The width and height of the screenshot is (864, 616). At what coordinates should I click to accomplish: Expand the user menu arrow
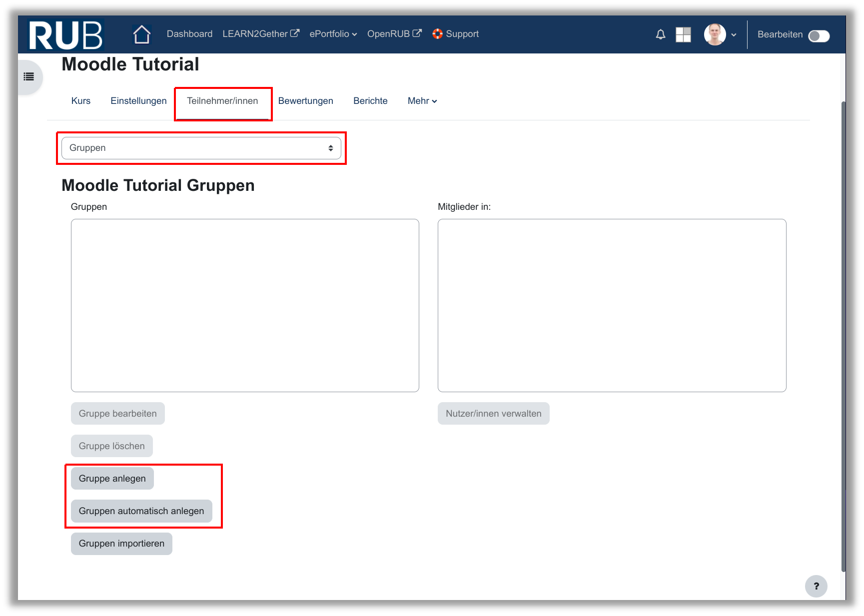[x=734, y=35]
